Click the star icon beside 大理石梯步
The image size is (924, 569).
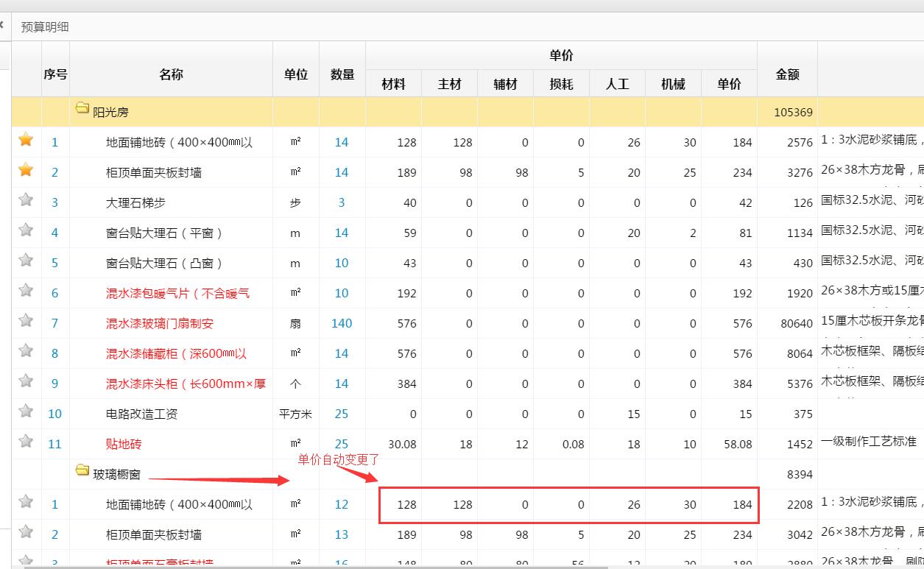point(26,202)
